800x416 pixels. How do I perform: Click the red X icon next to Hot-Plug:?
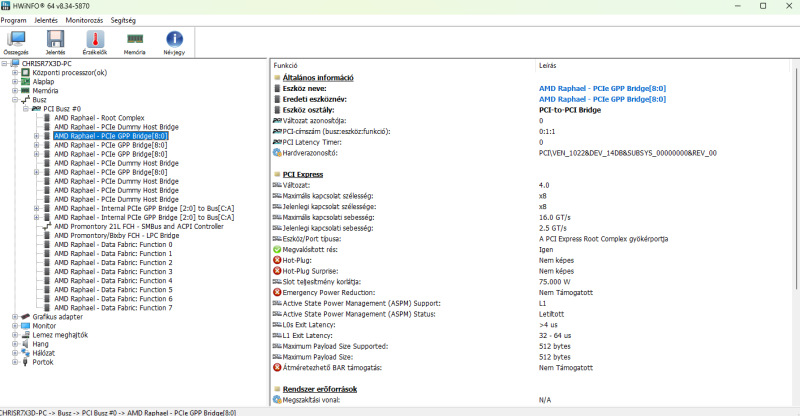[x=277, y=260]
